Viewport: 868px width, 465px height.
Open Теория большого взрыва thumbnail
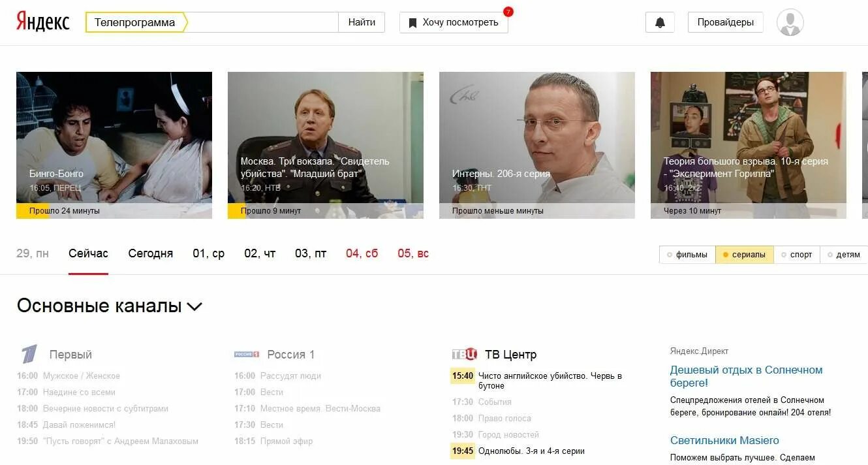[x=749, y=145]
